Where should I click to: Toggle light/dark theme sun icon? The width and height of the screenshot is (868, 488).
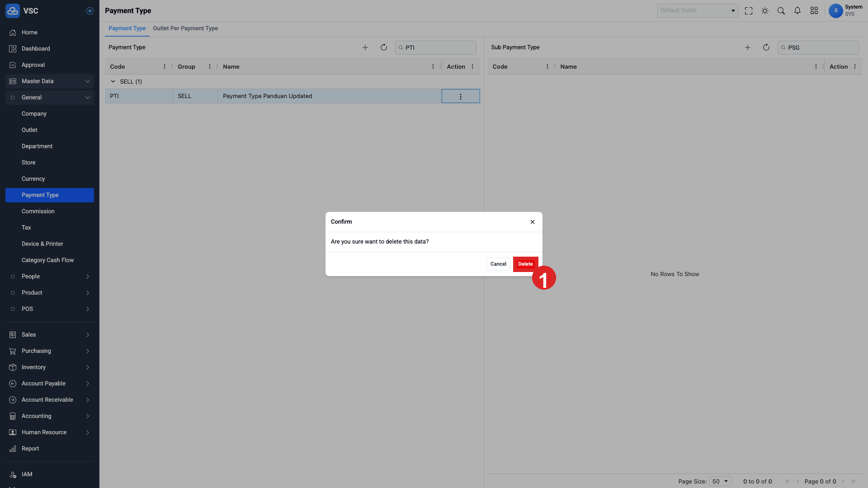765,11
